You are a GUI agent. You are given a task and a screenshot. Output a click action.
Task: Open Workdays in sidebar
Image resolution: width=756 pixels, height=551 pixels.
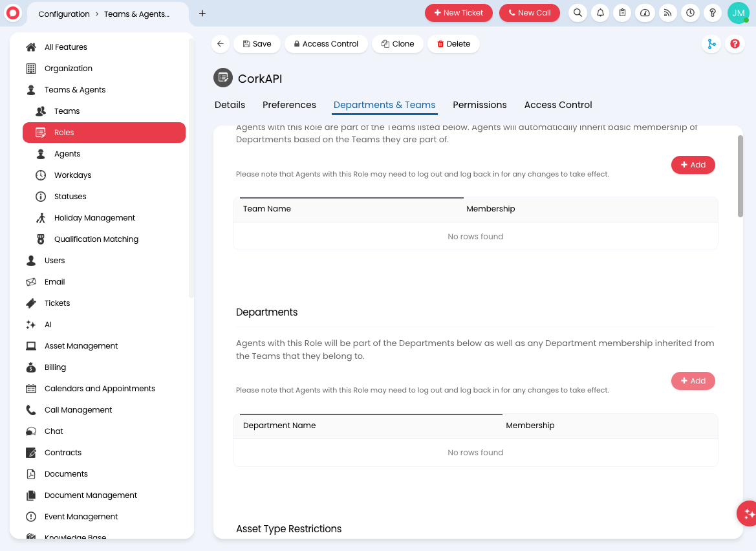point(103,175)
